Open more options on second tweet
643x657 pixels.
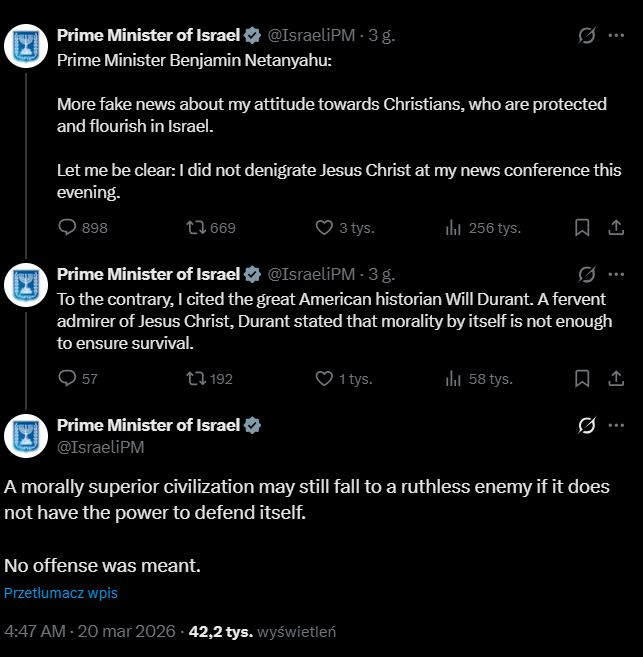[x=616, y=274]
